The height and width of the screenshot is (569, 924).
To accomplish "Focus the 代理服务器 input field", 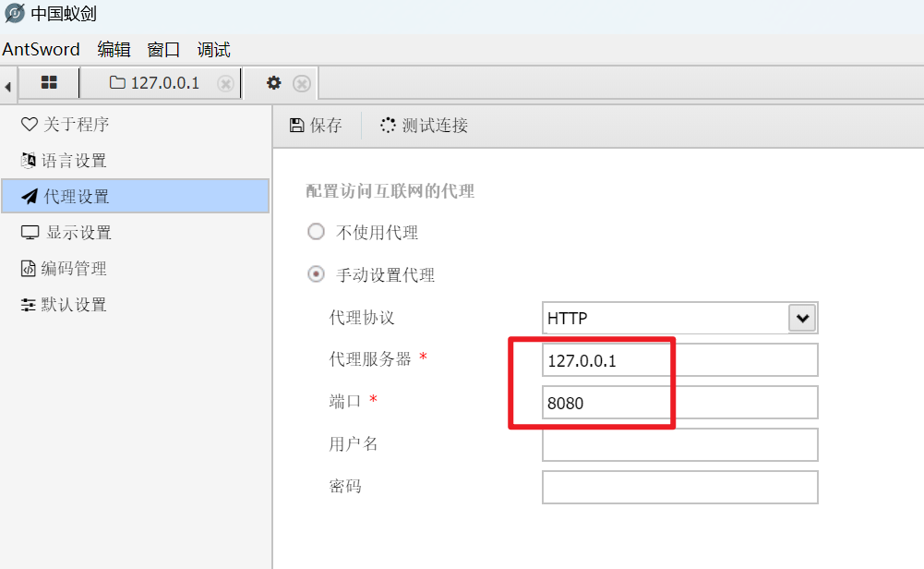I will pyautogui.click(x=680, y=360).
